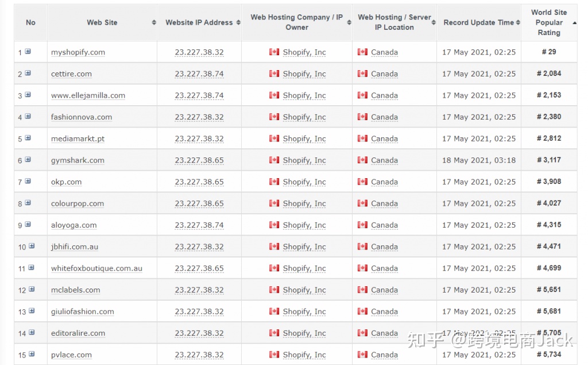Expand row 12 details for mclabels.com
Viewport: 588px width, 365px height.
pos(32,289)
